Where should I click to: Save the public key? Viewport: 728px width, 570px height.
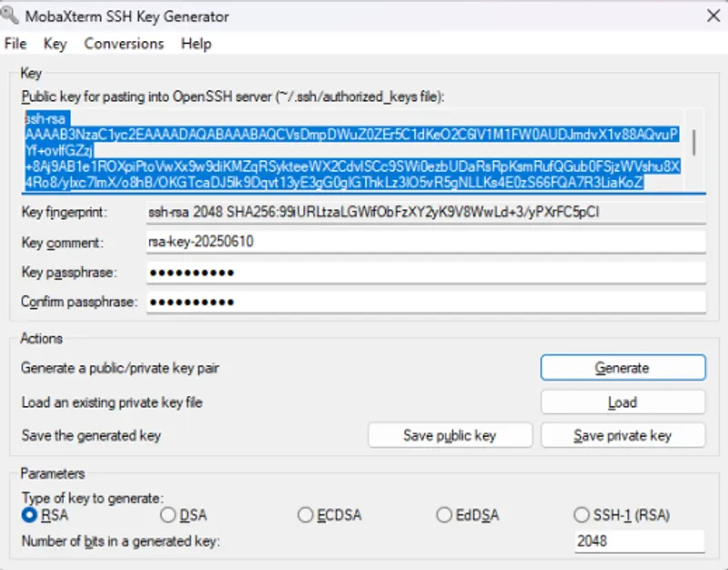pos(450,435)
